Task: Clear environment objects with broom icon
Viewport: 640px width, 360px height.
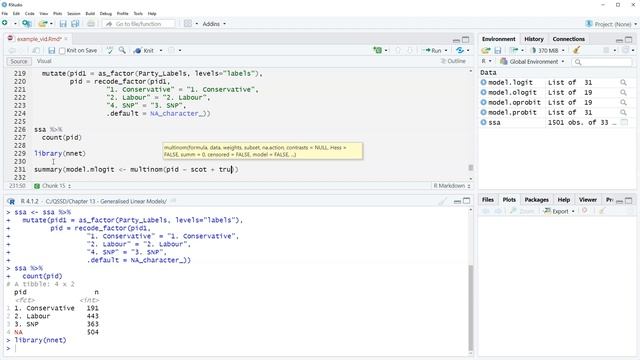Action: click(576, 50)
